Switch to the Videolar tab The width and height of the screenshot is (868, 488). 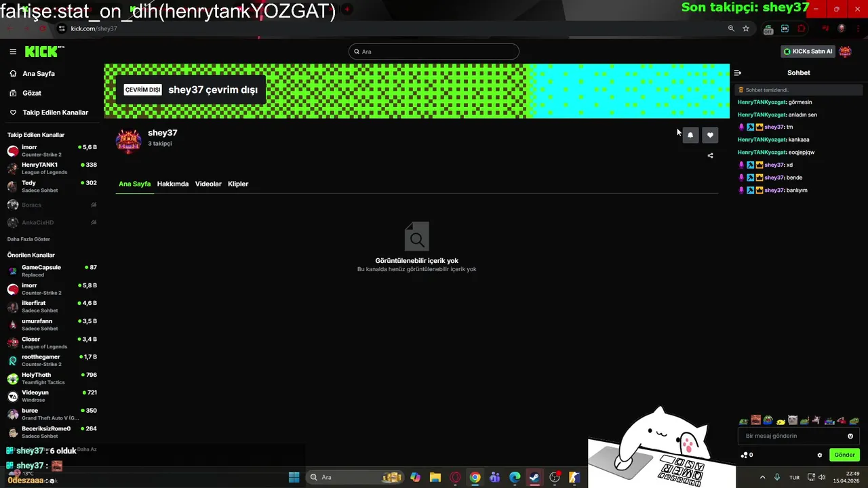(208, 184)
